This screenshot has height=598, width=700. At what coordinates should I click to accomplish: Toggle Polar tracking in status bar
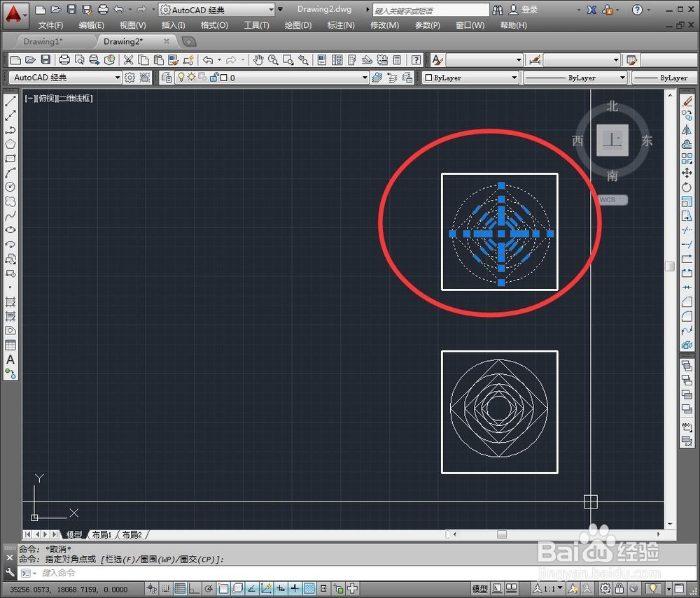209,589
